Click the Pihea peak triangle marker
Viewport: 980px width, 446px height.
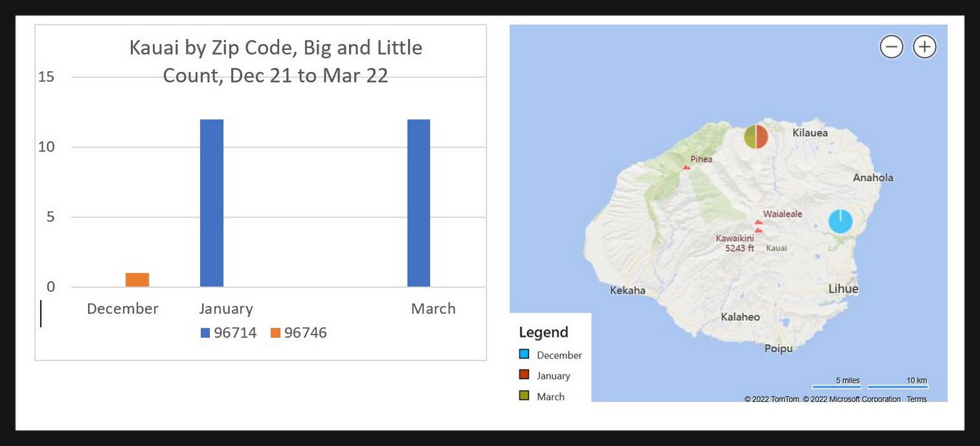(x=686, y=167)
